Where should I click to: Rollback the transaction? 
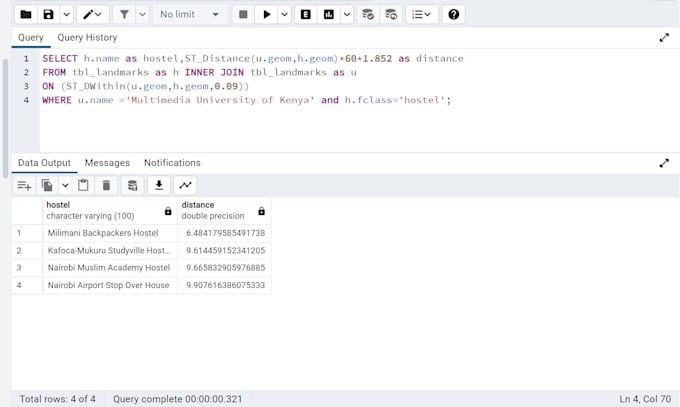pyautogui.click(x=391, y=14)
